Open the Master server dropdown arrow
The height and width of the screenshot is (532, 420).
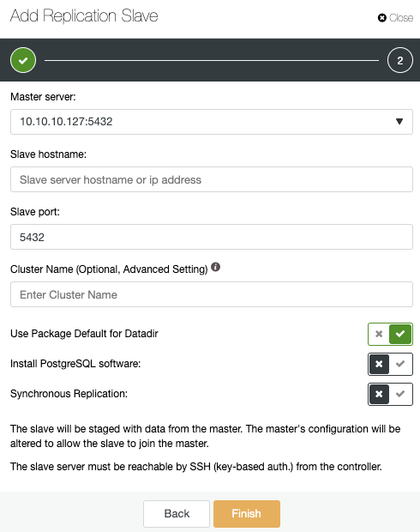coord(399,122)
